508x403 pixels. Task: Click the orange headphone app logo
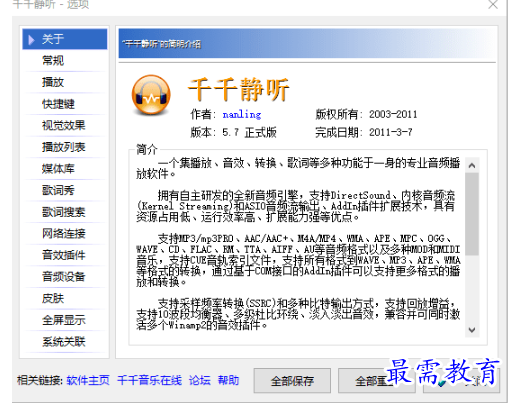pos(151,95)
